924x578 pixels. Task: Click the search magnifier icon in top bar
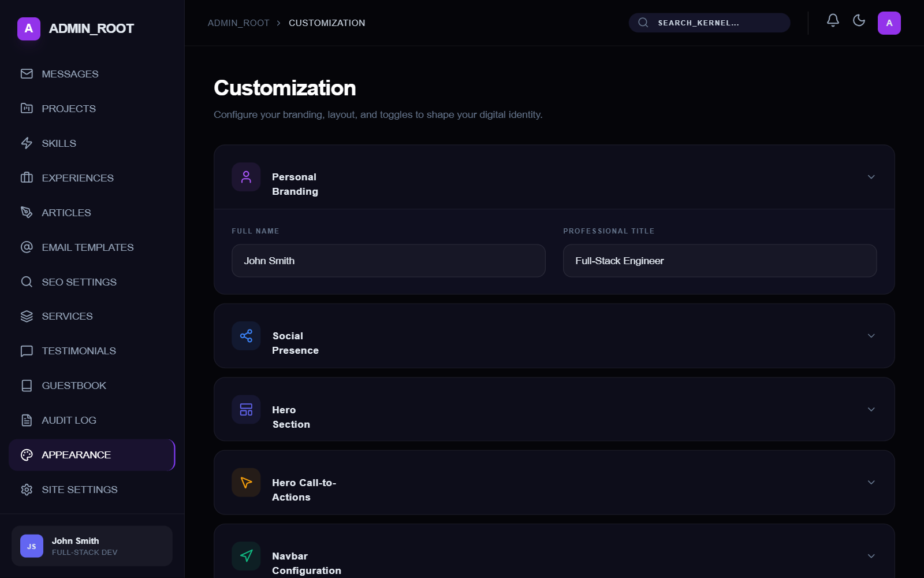click(x=643, y=23)
